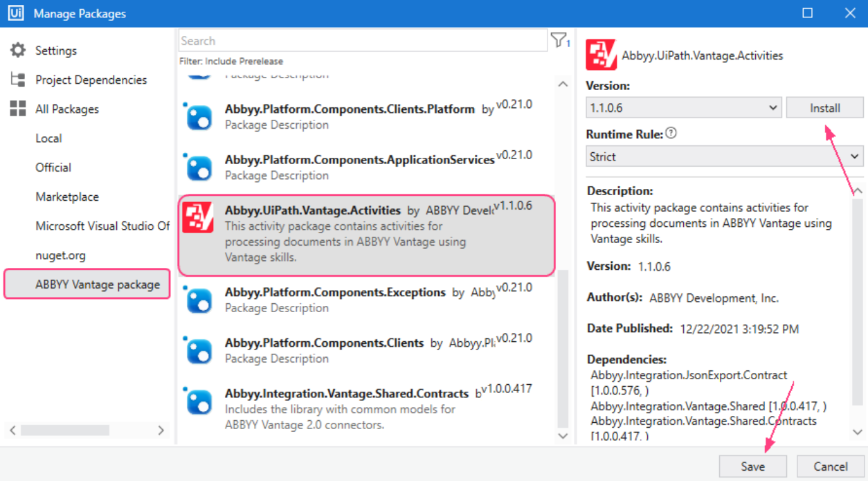This screenshot has height=481, width=868.
Task: Click Abbyy.Integration.Vantage.Shared.Contracts package icon
Action: (x=199, y=401)
